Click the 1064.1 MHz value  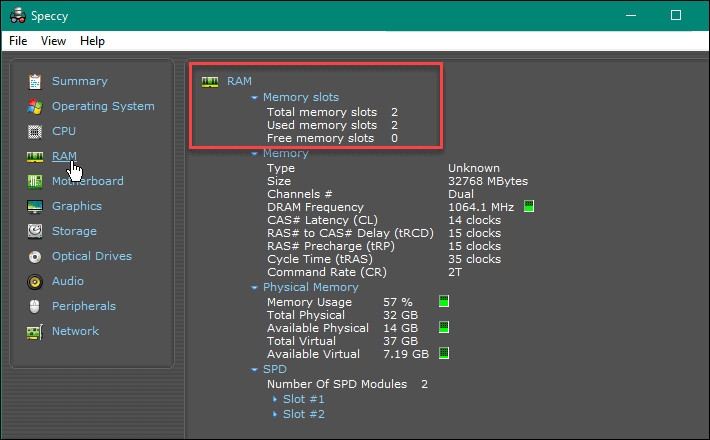pyautogui.click(x=481, y=207)
